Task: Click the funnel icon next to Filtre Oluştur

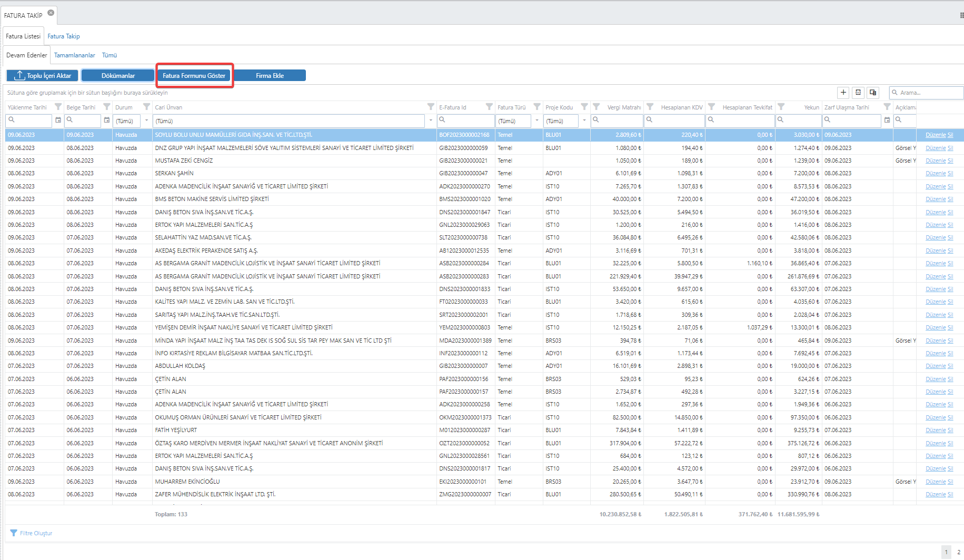Action: click(14, 533)
